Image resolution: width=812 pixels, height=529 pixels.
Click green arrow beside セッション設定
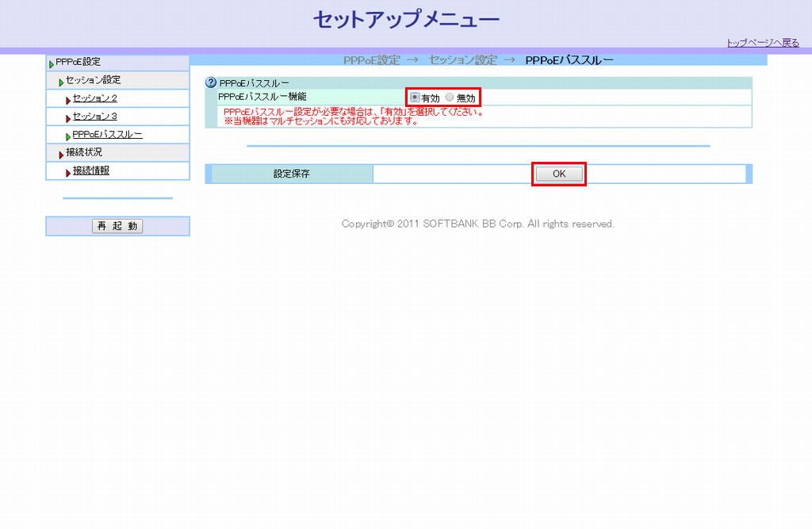(x=61, y=82)
